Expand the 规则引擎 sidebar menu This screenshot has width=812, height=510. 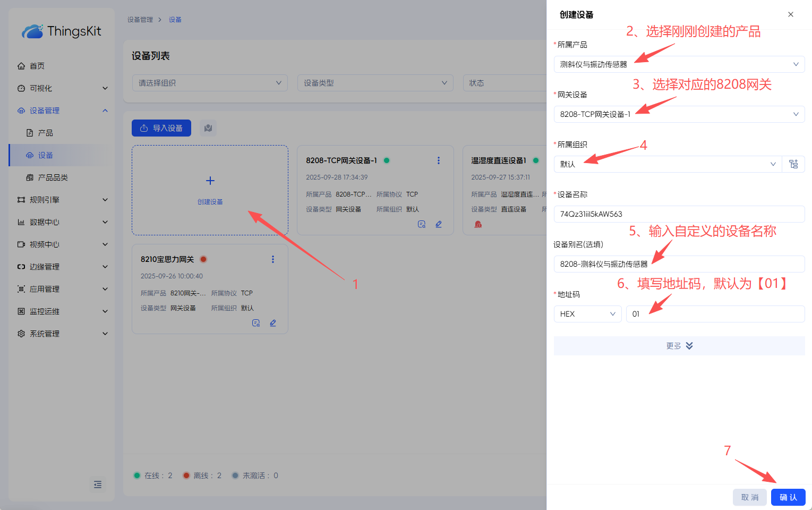pos(62,200)
